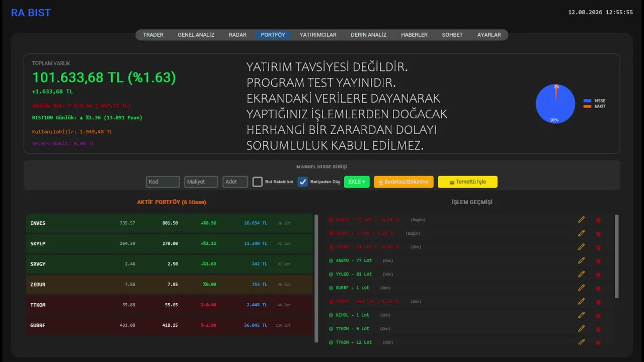Select the GUBRF portfolio row
Image resolution: width=644 pixels, height=362 pixels.
(x=170, y=325)
